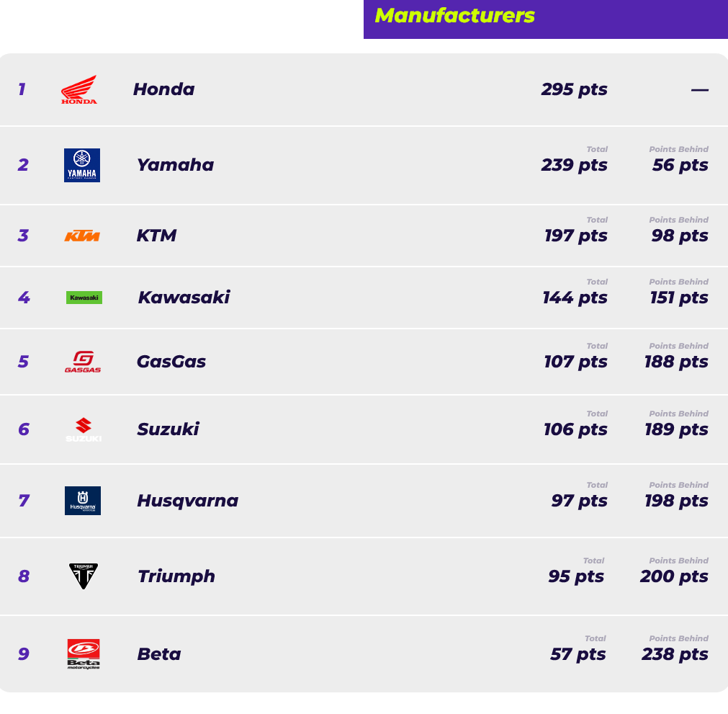Click the green Kawasaki logo
Image resolution: width=728 pixels, height=714 pixels.
[84, 298]
